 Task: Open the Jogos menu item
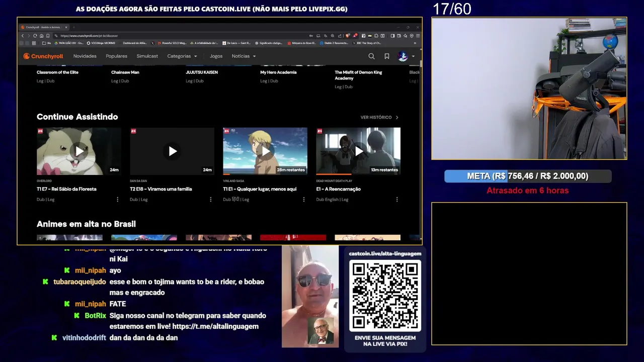point(216,56)
